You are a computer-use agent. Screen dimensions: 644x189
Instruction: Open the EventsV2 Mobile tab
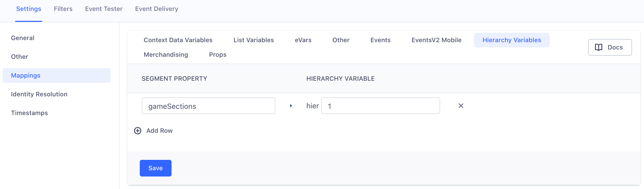coord(436,40)
